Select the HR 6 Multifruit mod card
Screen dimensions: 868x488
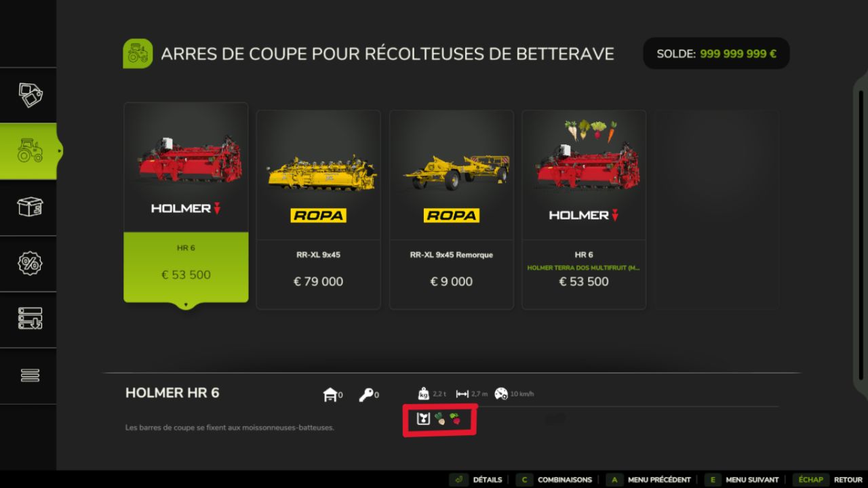click(584, 209)
